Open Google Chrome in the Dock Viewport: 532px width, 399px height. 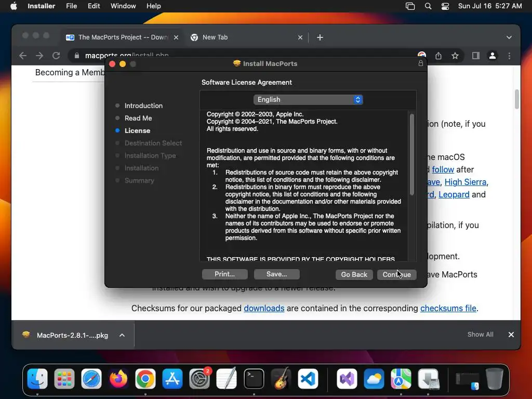tap(145, 379)
